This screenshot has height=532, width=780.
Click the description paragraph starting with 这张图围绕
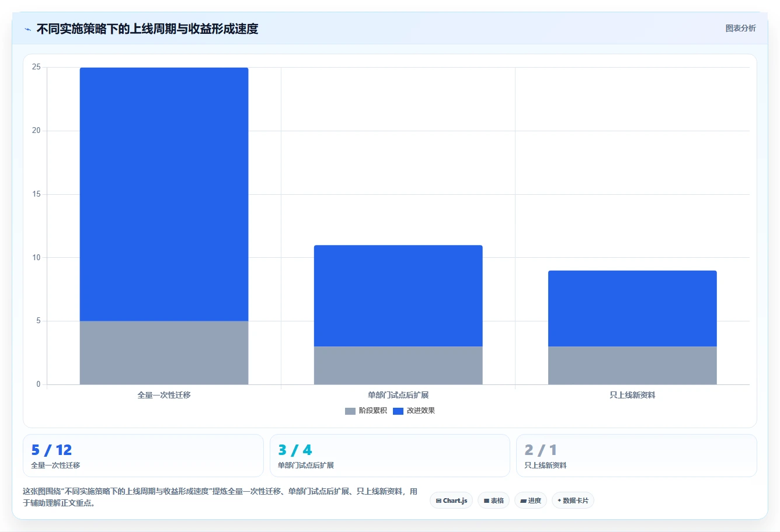click(220, 497)
